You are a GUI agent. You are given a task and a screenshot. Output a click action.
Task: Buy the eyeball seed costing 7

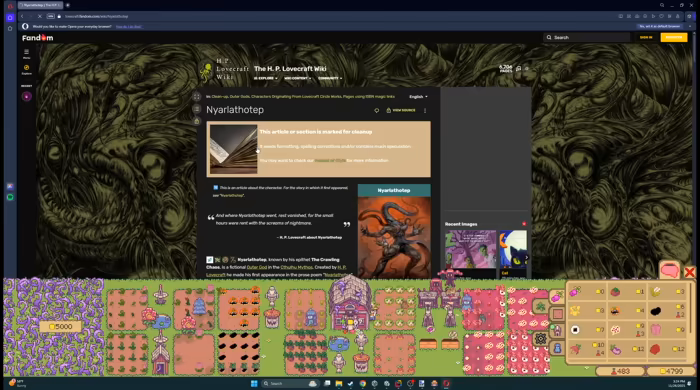pyautogui.click(x=587, y=330)
